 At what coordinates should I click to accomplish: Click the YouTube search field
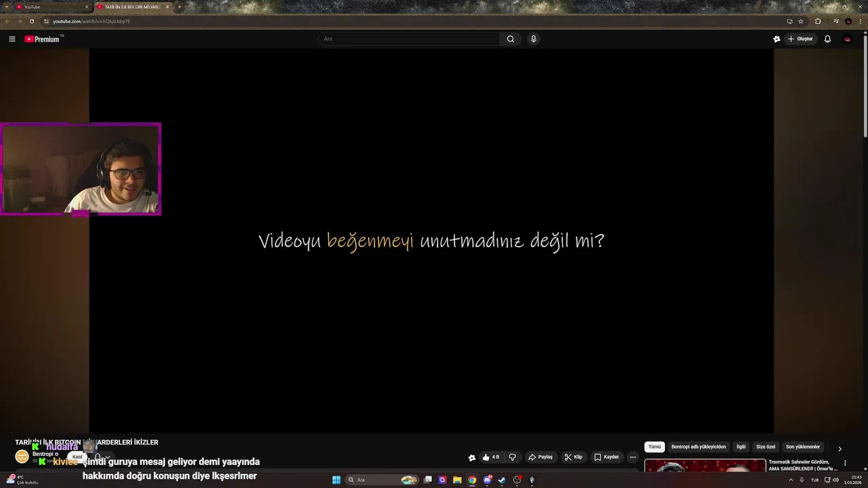(409, 39)
